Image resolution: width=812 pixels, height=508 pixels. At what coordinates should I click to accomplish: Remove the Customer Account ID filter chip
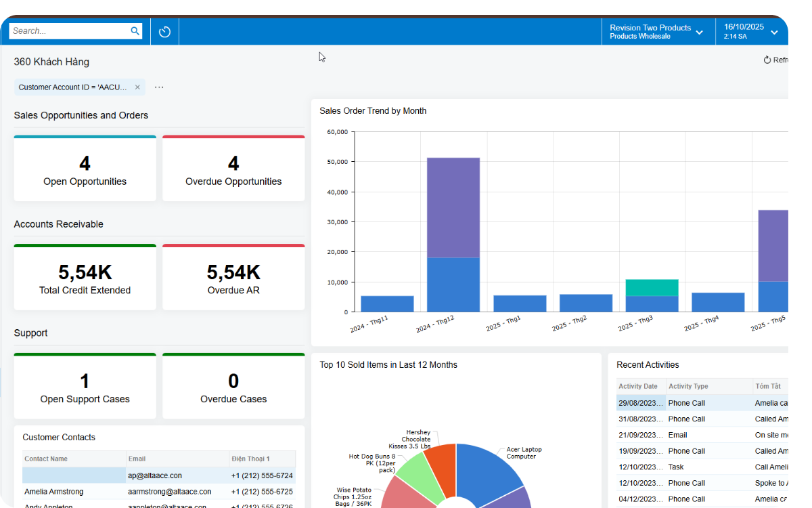click(x=137, y=87)
